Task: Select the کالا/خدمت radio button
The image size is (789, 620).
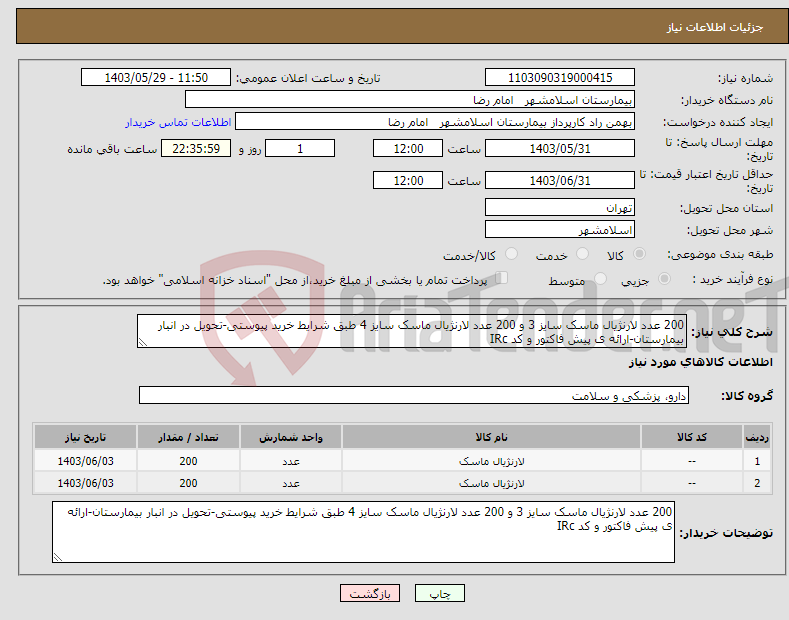Action: click(x=511, y=254)
